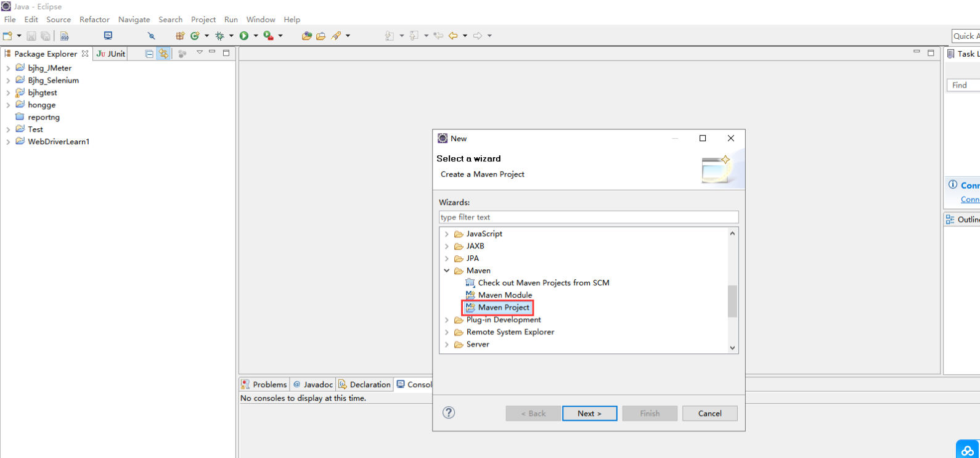Screen dimensions: 980x458
Task: Expand the hongge project
Action: [x=8, y=105]
